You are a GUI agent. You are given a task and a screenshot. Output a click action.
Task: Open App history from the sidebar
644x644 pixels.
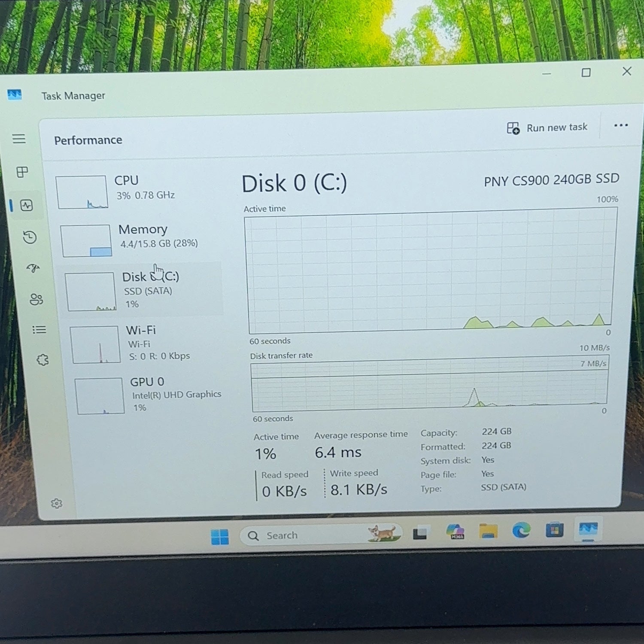pyautogui.click(x=30, y=237)
